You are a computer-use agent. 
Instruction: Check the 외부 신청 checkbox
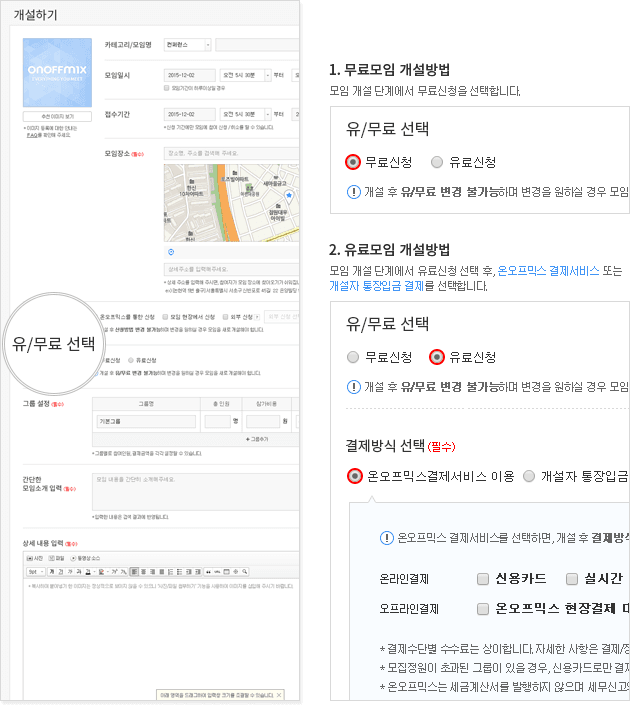[x=225, y=317]
